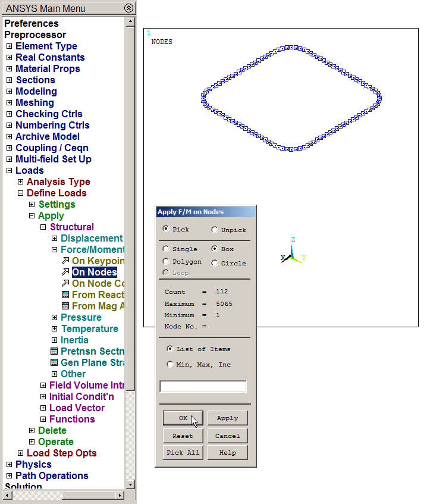Click the node list input field

203,386
